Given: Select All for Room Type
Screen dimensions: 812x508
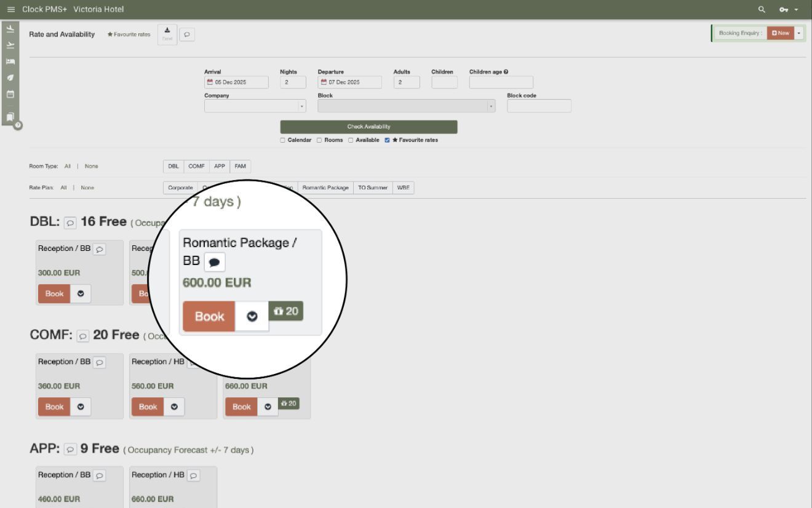Looking at the screenshot, I should click(x=68, y=166).
